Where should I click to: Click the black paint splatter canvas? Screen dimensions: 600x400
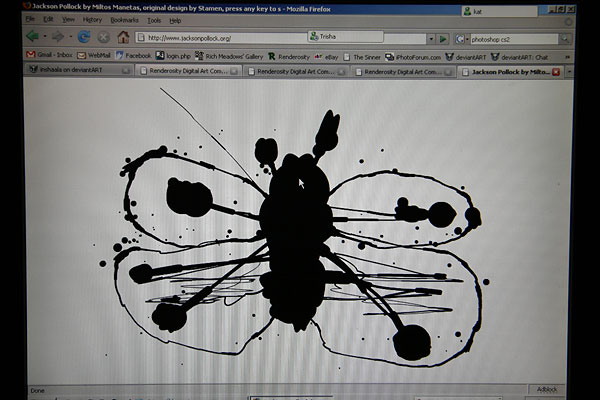(x=297, y=230)
